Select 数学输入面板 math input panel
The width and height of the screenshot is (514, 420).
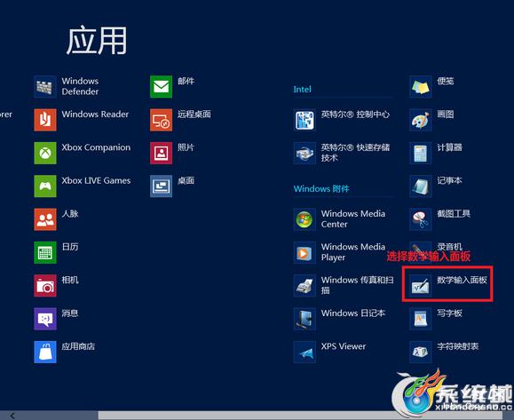click(x=447, y=285)
